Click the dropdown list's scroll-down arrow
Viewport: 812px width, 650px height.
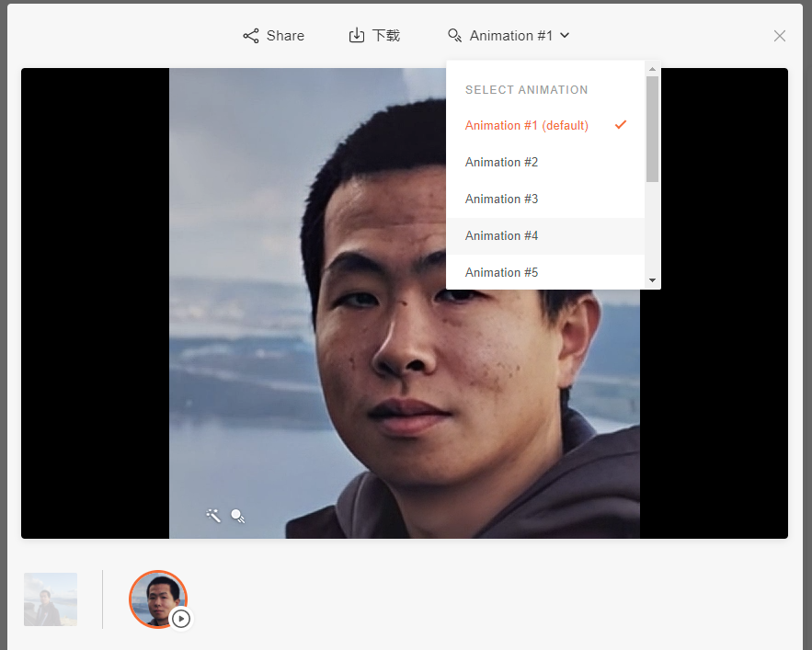coord(652,280)
